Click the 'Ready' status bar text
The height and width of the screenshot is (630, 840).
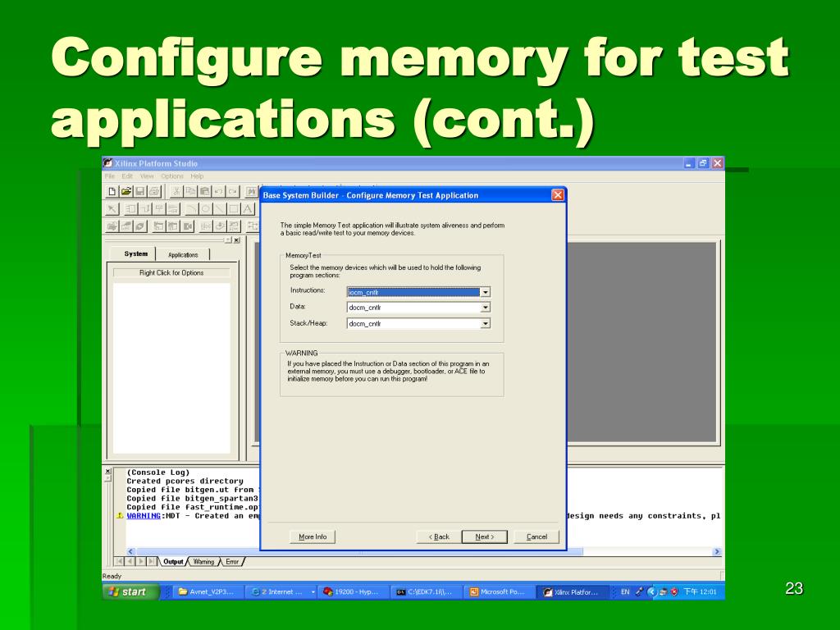coord(112,577)
